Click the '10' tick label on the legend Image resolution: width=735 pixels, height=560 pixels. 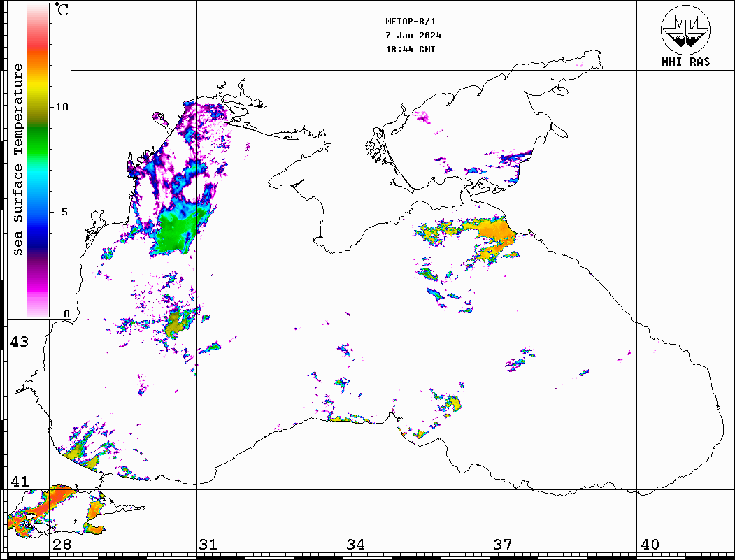click(62, 107)
